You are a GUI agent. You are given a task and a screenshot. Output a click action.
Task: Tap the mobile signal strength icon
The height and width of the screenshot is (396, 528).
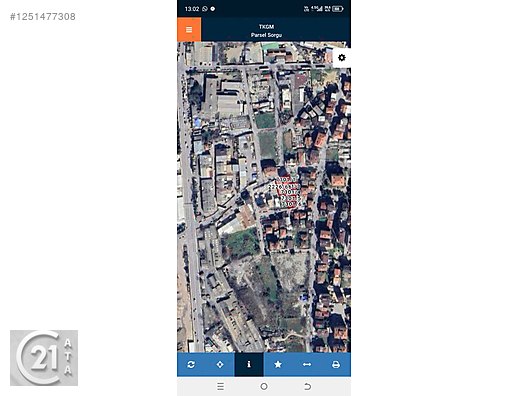[317, 8]
